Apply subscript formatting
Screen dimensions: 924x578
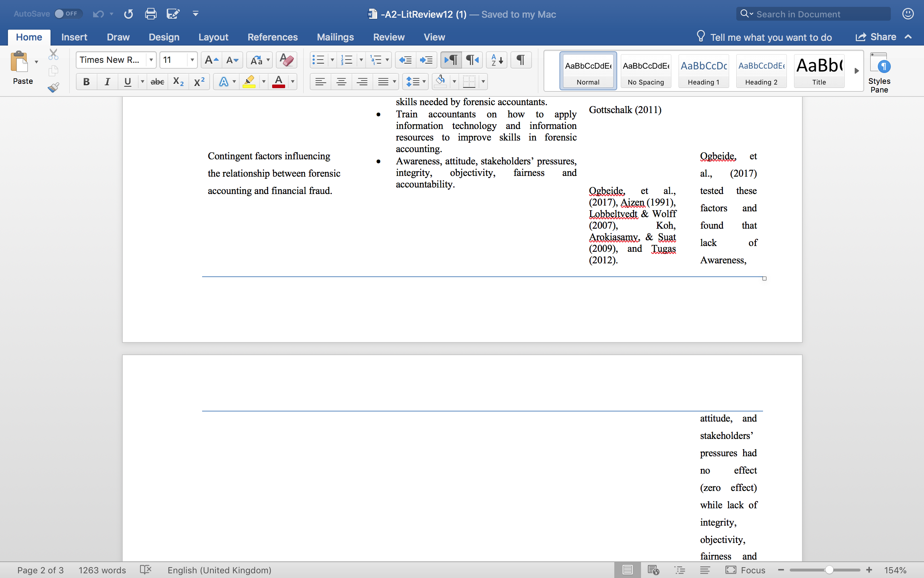click(178, 81)
